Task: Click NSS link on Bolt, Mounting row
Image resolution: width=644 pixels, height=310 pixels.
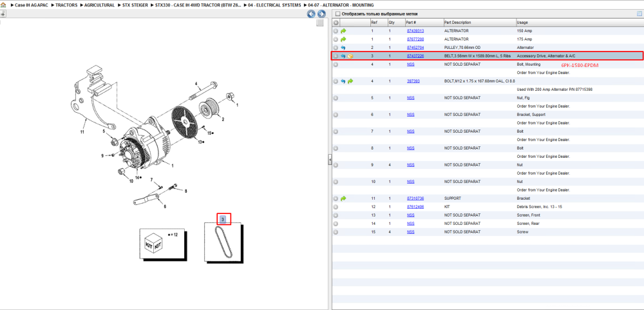Action: click(x=410, y=64)
